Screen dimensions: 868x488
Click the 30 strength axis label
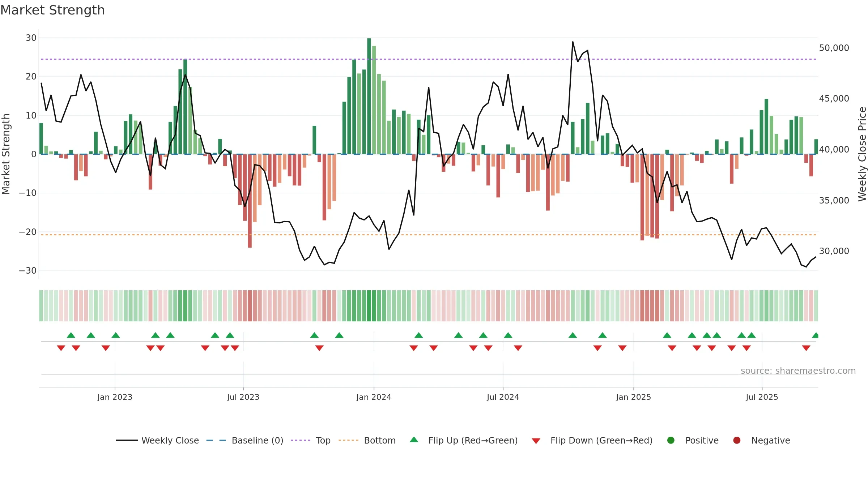pyautogui.click(x=31, y=38)
